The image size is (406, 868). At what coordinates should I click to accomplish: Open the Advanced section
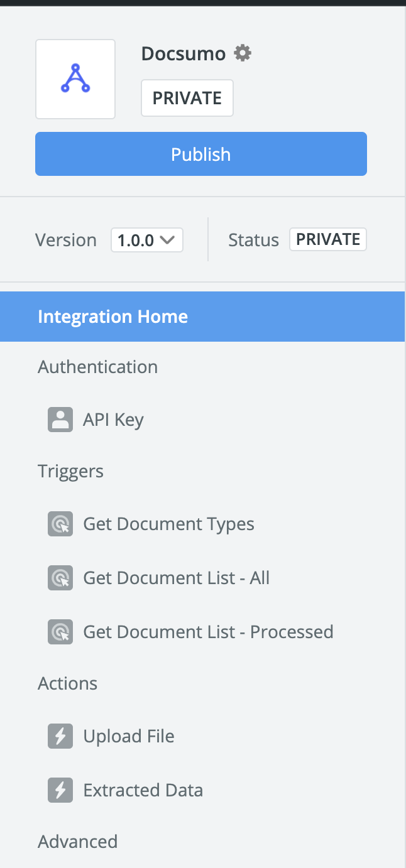77,842
